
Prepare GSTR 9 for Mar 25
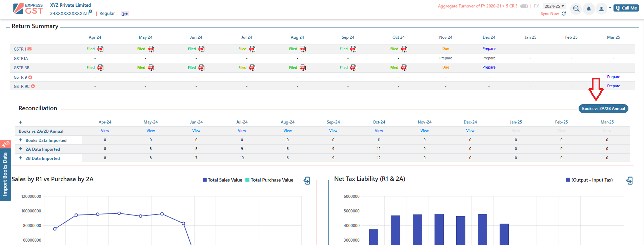613,77
